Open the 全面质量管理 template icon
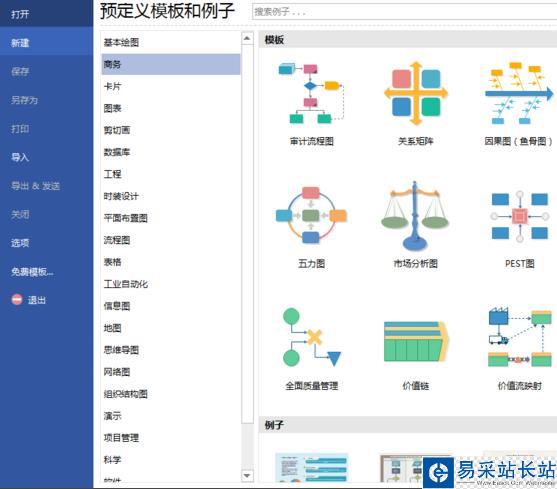Screen dimensions: 557x489 click(312, 338)
